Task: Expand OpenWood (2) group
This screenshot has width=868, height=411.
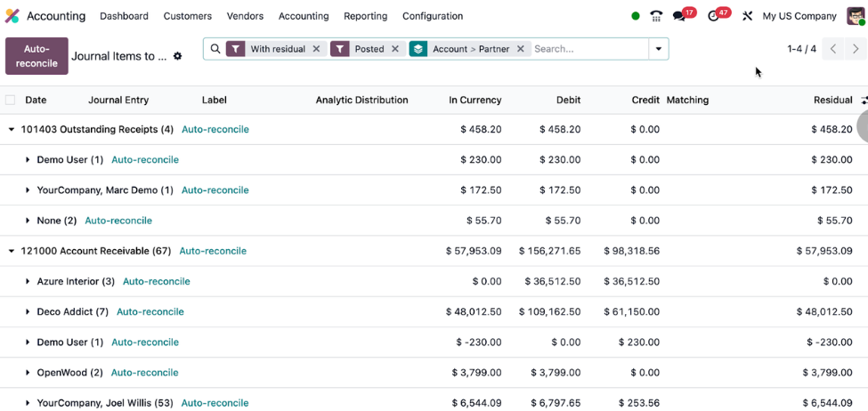Action: point(27,373)
